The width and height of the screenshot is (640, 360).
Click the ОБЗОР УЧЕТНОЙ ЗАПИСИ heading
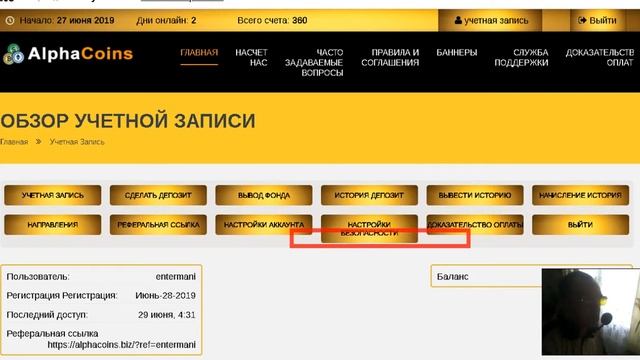point(128,121)
